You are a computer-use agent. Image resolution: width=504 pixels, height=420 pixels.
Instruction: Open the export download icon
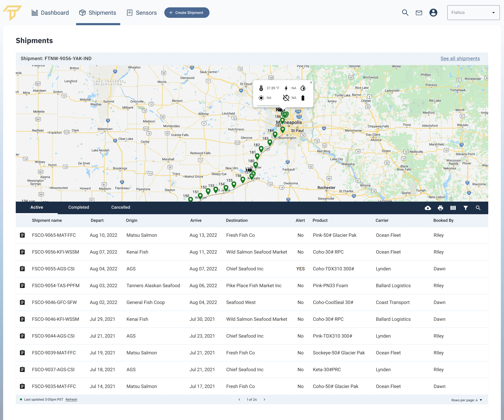428,208
